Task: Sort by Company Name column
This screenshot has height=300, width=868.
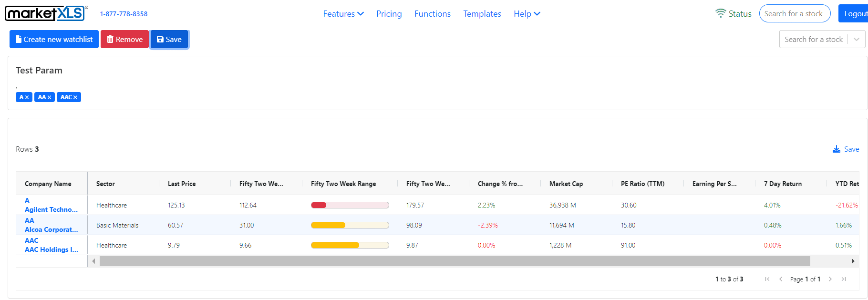Action: point(48,184)
